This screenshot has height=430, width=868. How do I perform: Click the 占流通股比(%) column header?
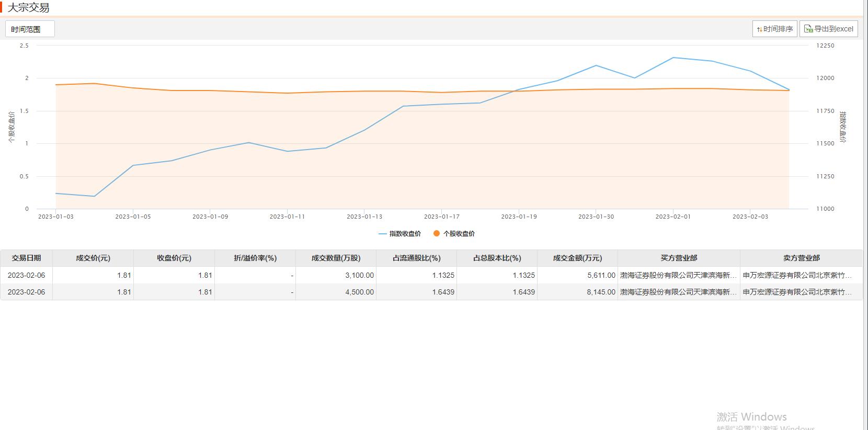[416, 258]
